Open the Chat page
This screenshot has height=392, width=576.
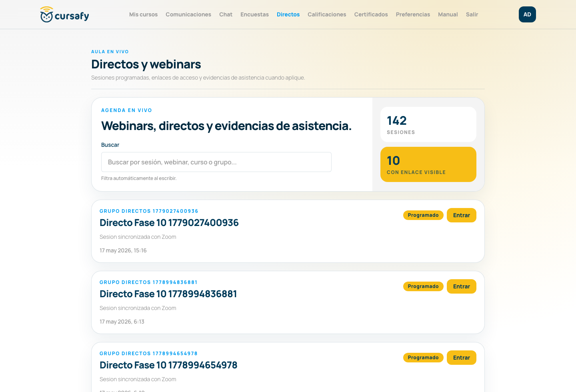pyautogui.click(x=226, y=14)
